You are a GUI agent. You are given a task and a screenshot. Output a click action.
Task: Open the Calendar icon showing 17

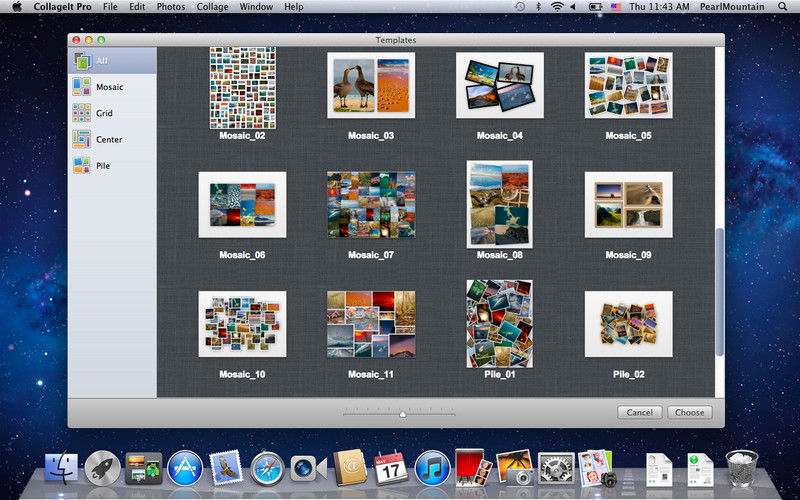[391, 468]
